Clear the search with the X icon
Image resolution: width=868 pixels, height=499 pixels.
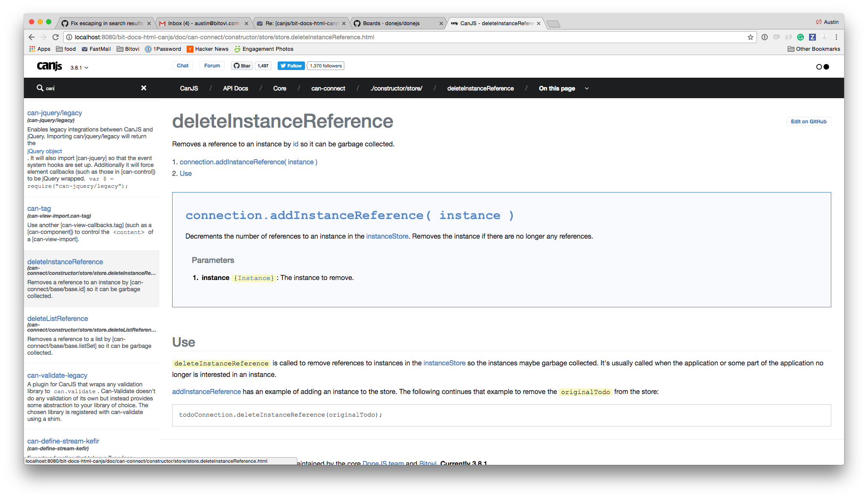[x=144, y=88]
